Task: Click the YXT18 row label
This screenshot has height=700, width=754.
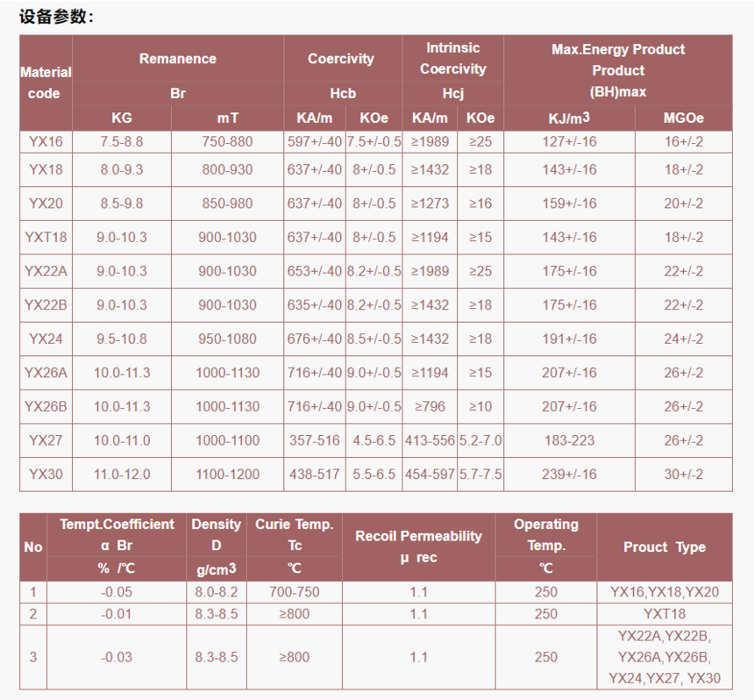Action: tap(46, 237)
